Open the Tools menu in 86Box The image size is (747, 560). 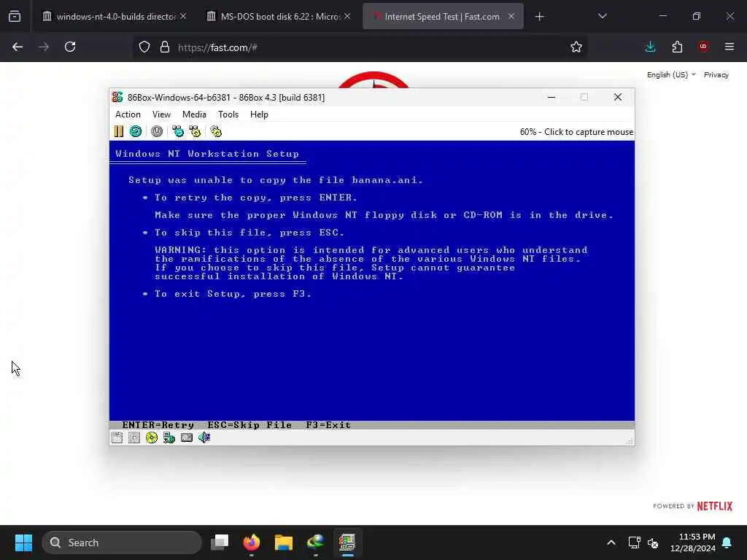click(x=228, y=114)
